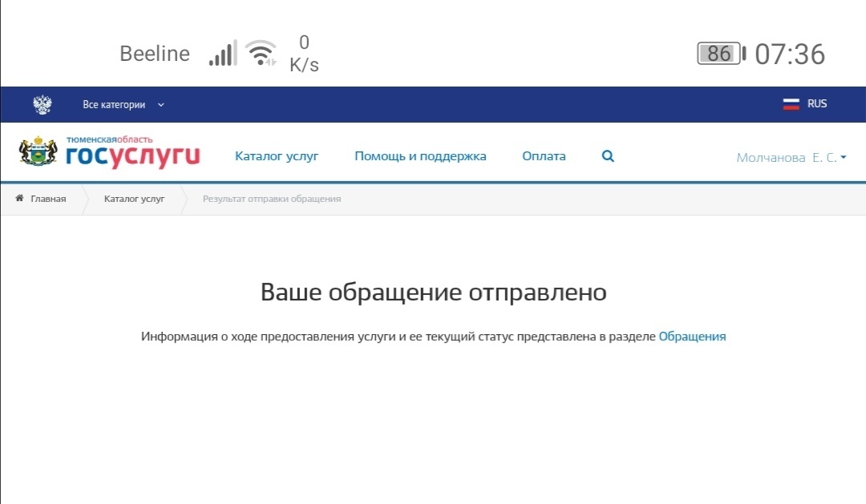Go to Помощь и поддержка
This screenshot has height=504, width=866.
[420, 156]
